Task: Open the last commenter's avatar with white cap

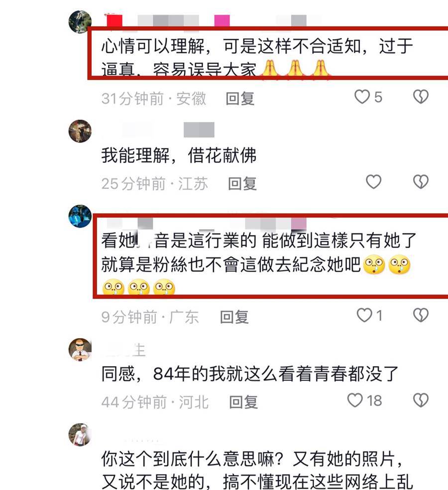Action: (80, 435)
